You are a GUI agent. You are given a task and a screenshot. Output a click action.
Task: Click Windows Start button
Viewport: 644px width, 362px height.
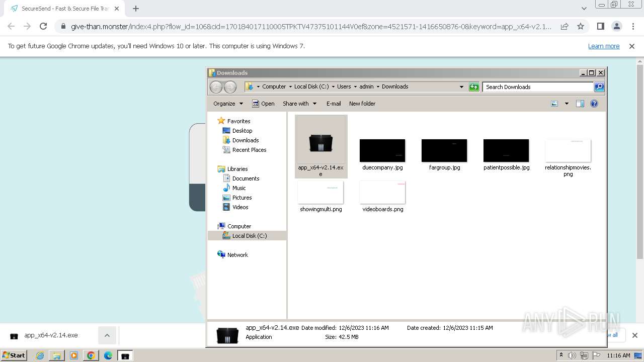click(x=14, y=355)
